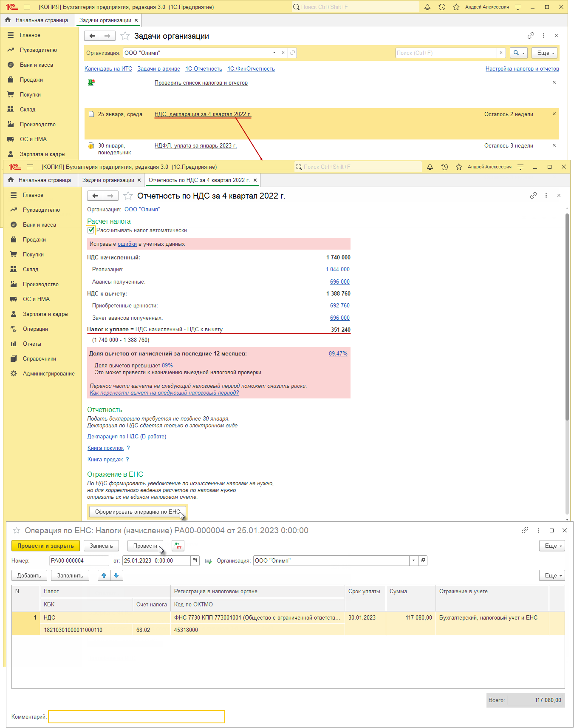Move row down in ЕНС operation table
574x728 pixels.
[116, 575]
